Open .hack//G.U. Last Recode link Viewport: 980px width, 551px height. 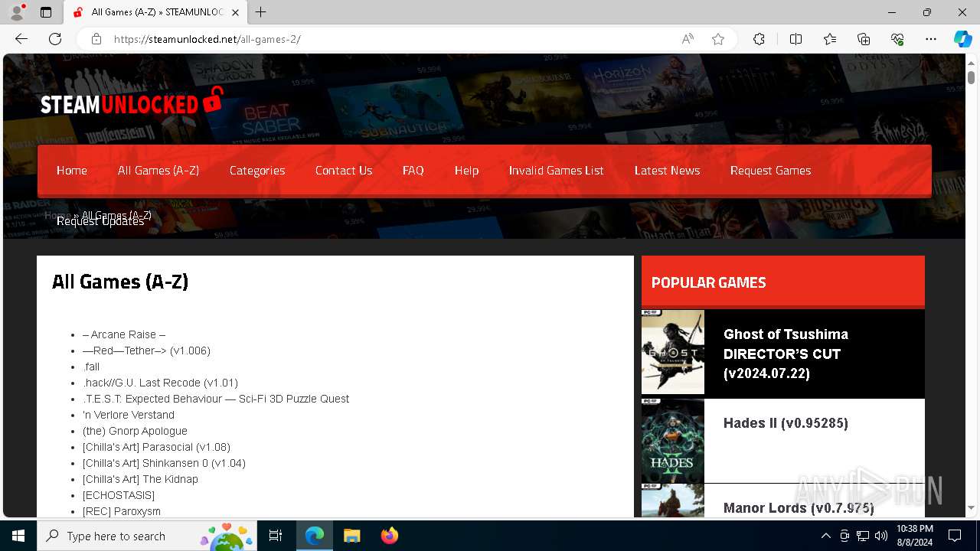coord(160,383)
